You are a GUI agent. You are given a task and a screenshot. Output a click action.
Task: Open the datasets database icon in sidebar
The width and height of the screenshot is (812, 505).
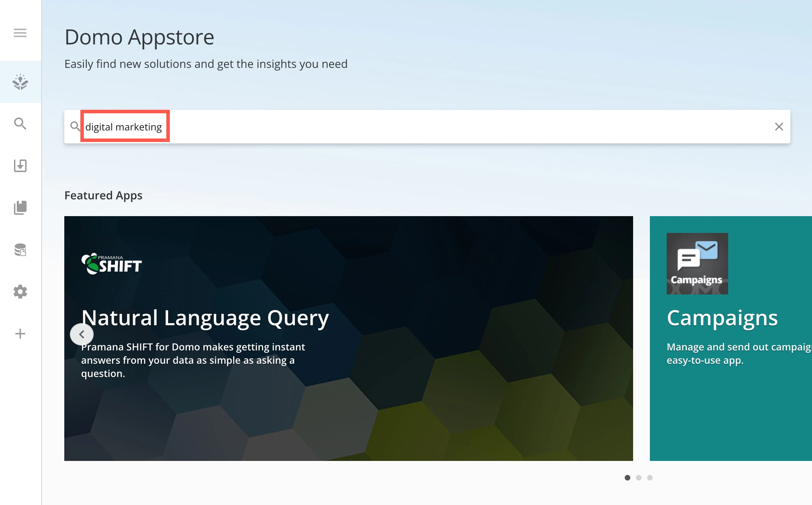tap(20, 250)
